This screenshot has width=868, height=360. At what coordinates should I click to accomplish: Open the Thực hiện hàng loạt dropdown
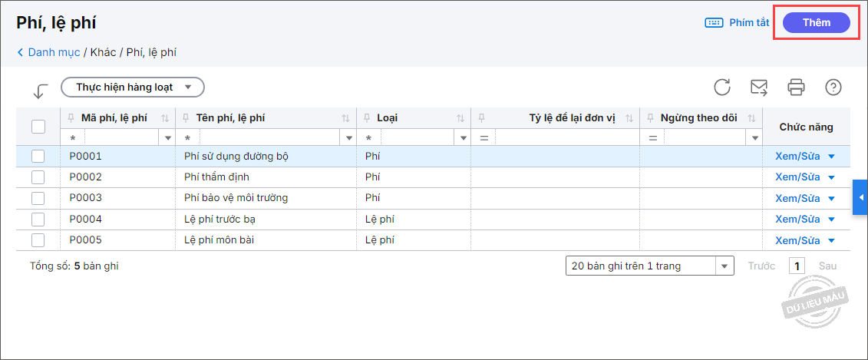point(133,87)
